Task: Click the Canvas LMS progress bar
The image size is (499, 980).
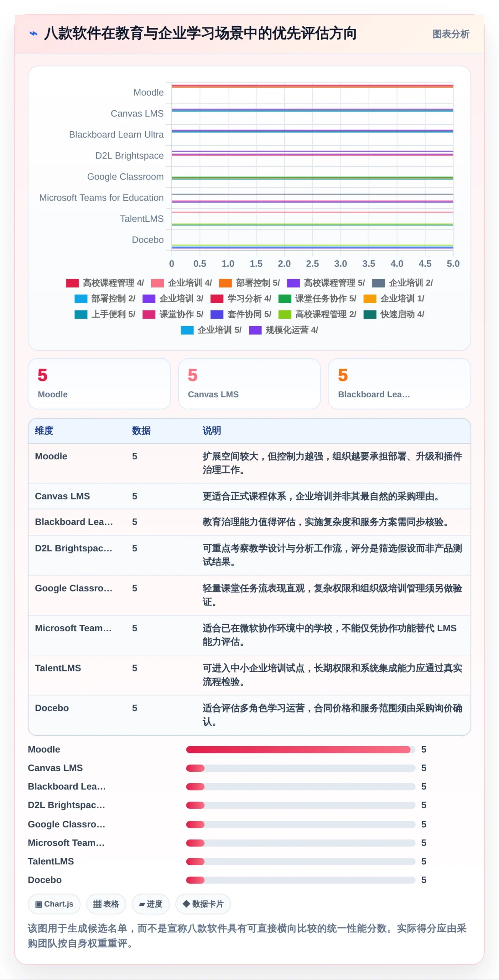Action: 301,768
